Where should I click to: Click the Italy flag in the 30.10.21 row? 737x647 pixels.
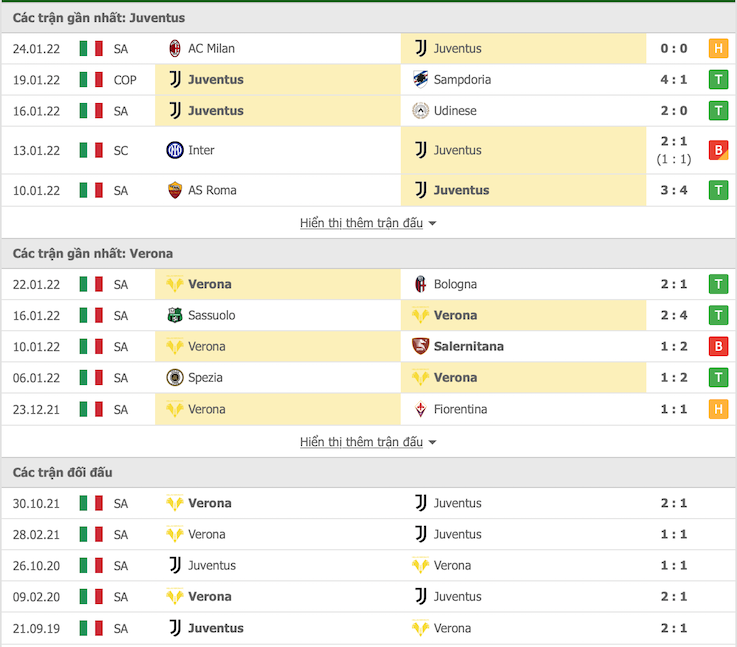(x=91, y=503)
